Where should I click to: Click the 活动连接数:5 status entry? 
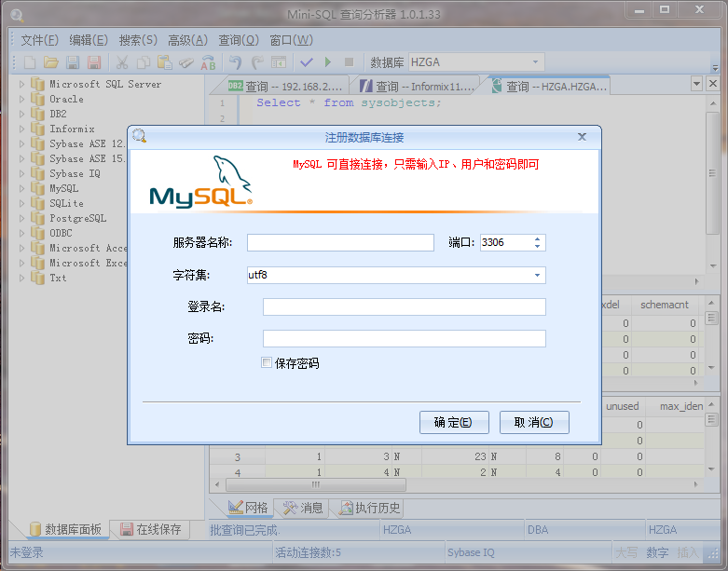308,552
